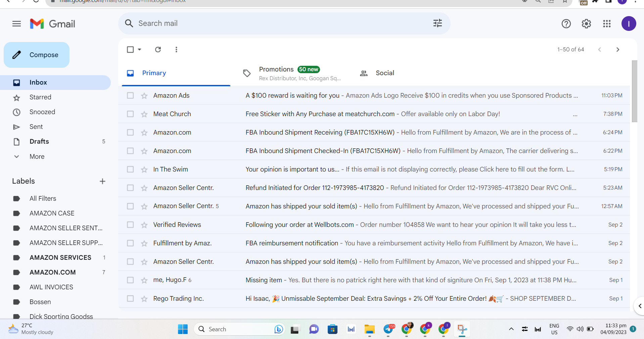The width and height of the screenshot is (644, 339).
Task: Open the Missing item email
Action: tap(374, 280)
